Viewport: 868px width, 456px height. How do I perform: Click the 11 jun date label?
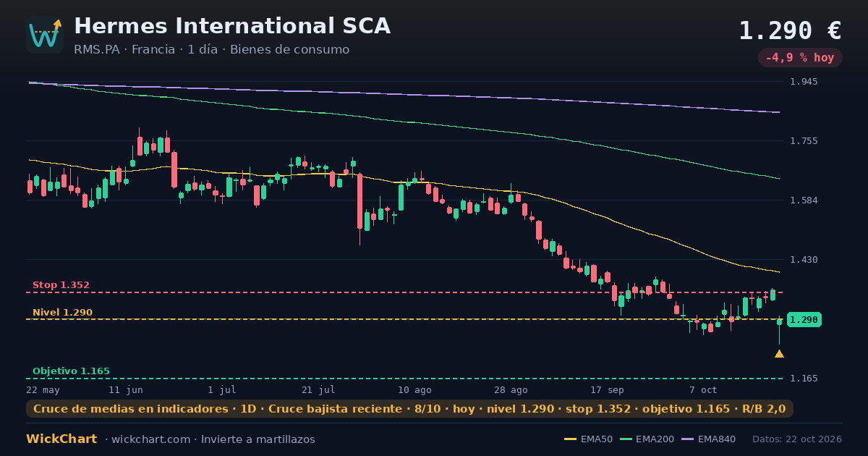pyautogui.click(x=126, y=389)
